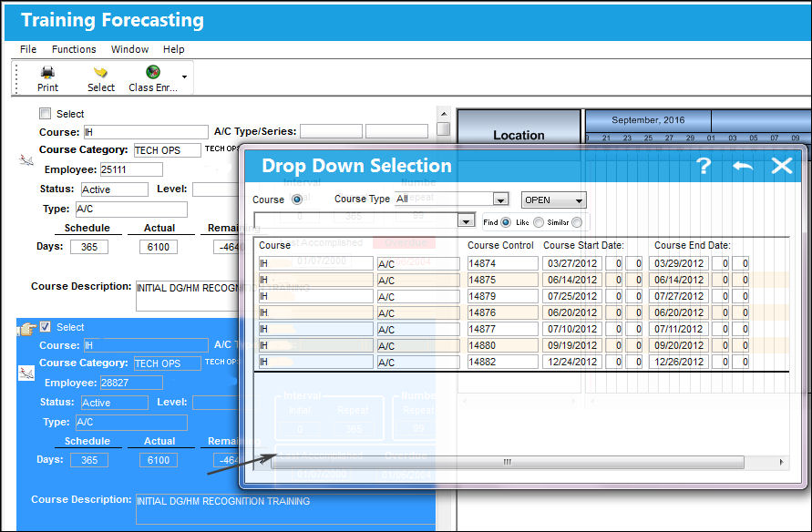Click the Course Control column header
This screenshot has width=812, height=532.
500,245
